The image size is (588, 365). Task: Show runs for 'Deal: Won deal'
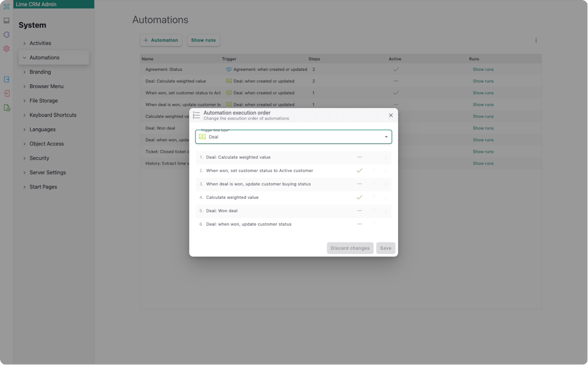[x=483, y=128]
